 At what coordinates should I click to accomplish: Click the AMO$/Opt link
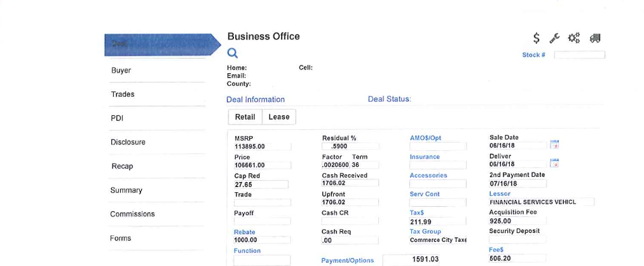(x=425, y=138)
